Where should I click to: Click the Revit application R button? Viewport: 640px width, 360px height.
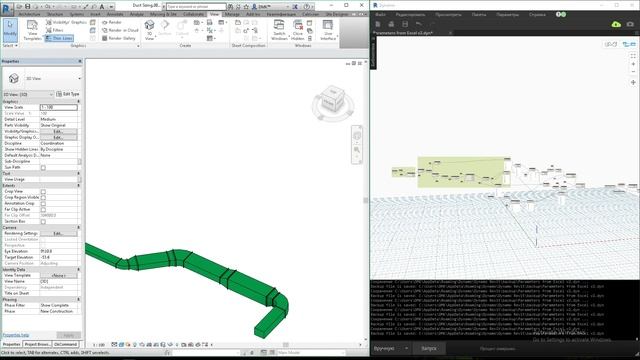pyautogui.click(x=7, y=8)
